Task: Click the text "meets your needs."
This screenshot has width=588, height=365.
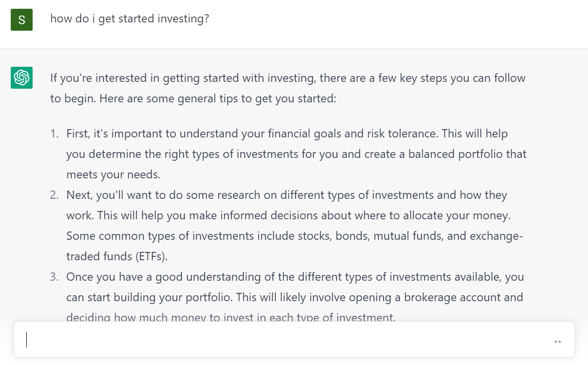Action: pyautogui.click(x=113, y=174)
